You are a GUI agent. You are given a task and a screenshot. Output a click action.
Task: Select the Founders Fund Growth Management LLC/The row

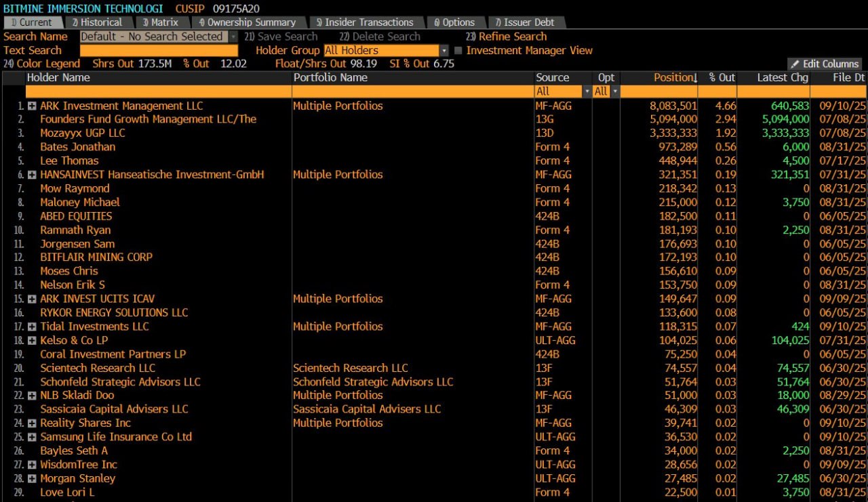coord(434,119)
